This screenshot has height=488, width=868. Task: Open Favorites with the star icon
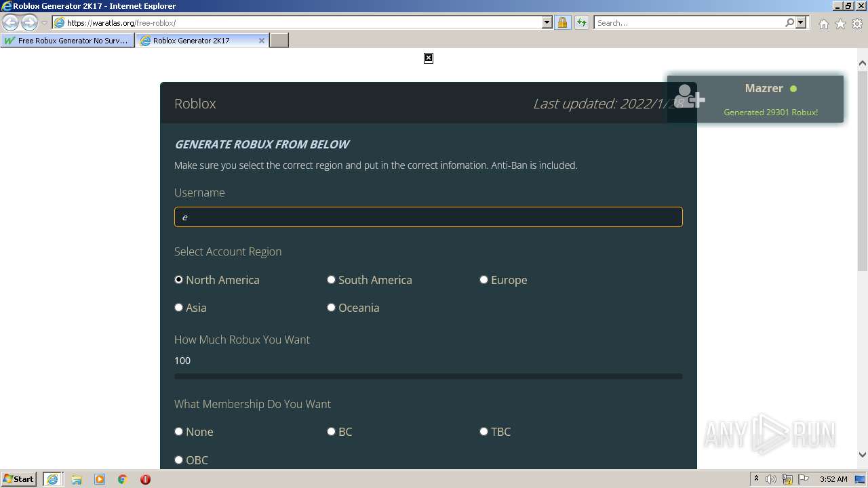coord(840,24)
